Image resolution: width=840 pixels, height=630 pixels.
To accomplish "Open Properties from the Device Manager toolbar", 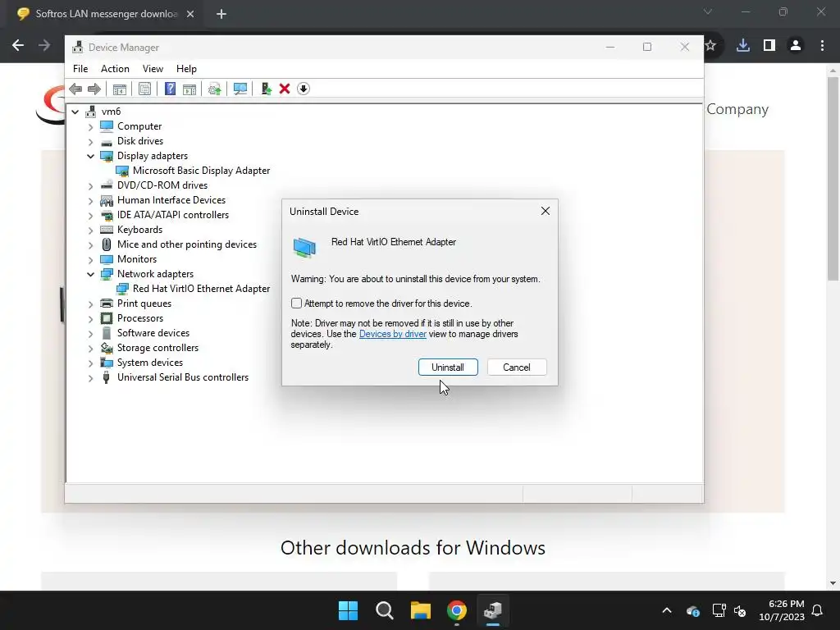I will coord(144,89).
